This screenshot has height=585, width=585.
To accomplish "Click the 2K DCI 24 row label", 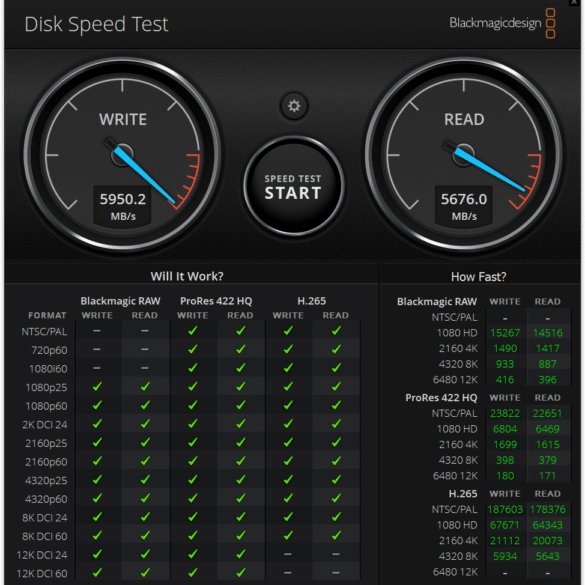I will 45,425.
